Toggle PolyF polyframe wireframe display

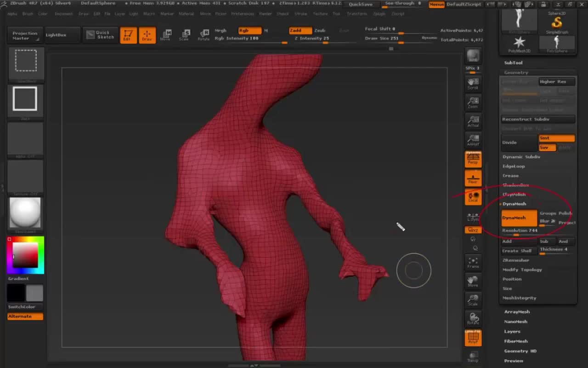(x=473, y=338)
